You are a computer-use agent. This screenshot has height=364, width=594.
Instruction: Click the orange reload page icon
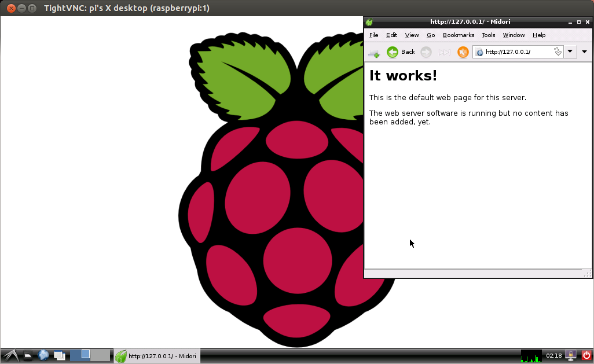463,52
